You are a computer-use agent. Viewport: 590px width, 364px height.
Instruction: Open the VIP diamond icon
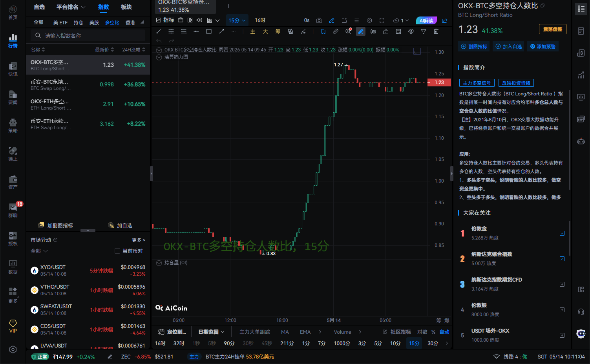(x=13, y=326)
